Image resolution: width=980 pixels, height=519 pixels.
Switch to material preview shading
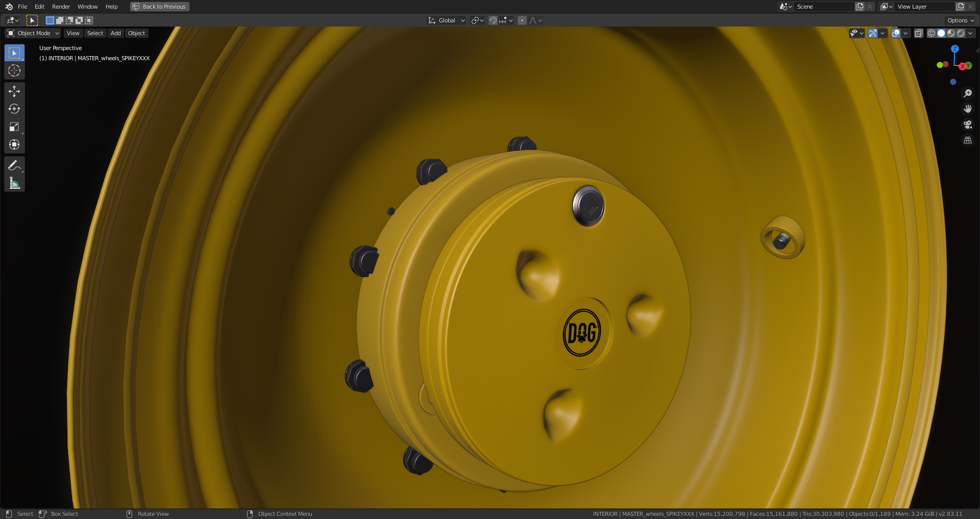point(951,33)
